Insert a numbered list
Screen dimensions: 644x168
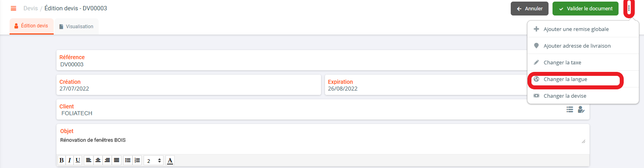(137, 160)
